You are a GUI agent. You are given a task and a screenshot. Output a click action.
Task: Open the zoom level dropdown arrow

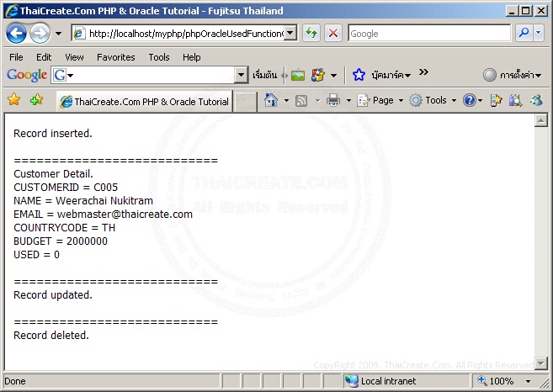pos(528,381)
